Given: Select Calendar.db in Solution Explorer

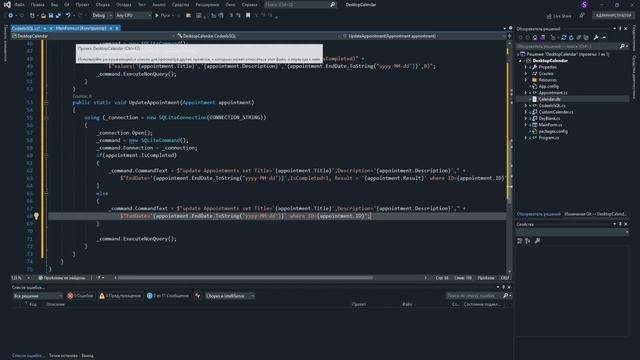Looking at the screenshot, I should tap(549, 99).
